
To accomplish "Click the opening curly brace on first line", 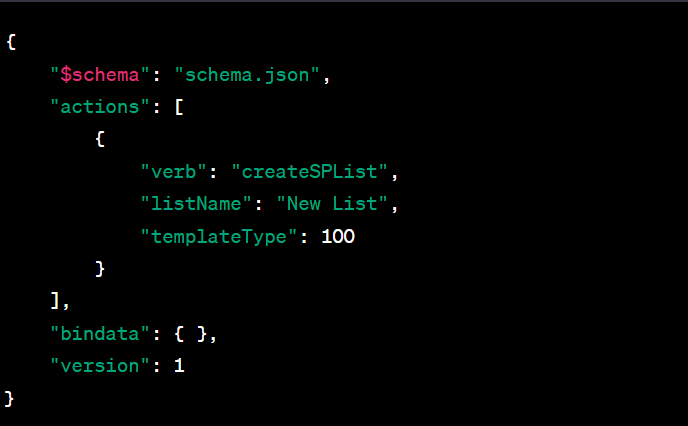I will 11,42.
